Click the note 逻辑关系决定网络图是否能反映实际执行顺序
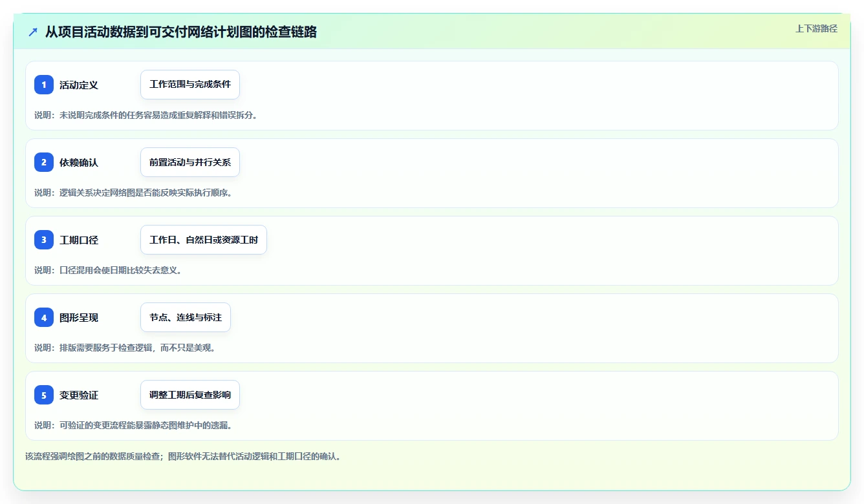Screen dimensions: 864x504 coord(133,193)
